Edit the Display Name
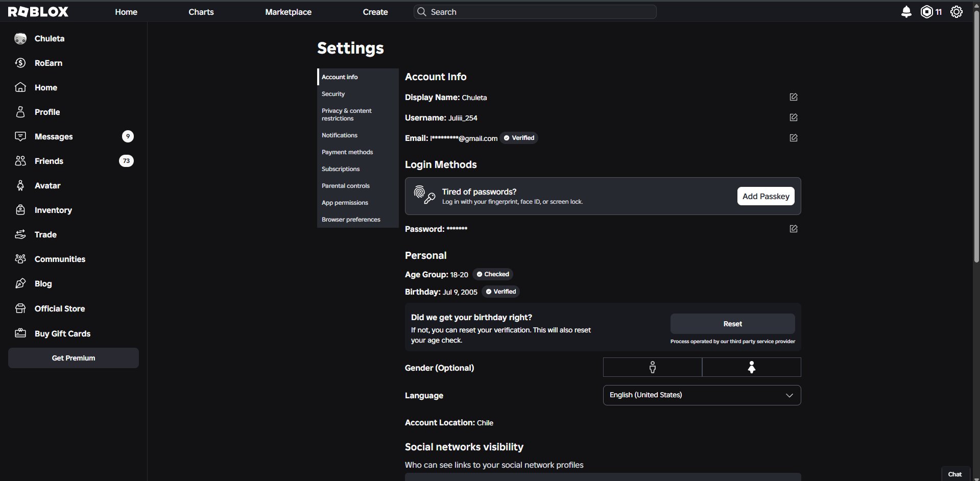Viewport: 980px width, 481px height. [x=793, y=97]
